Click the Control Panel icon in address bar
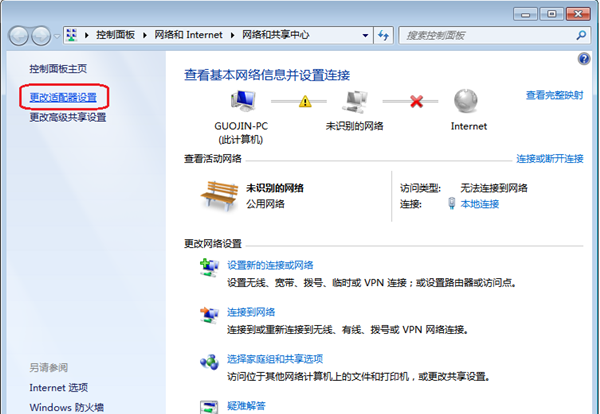 coord(72,35)
